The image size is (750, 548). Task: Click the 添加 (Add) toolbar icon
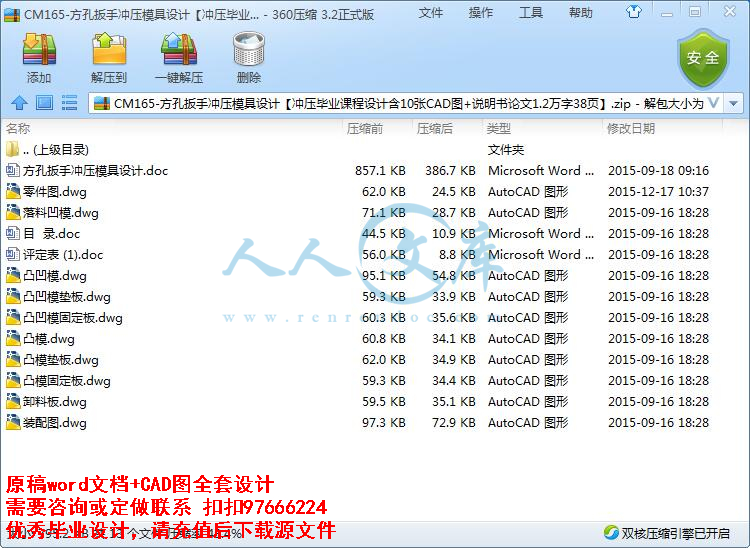click(39, 49)
